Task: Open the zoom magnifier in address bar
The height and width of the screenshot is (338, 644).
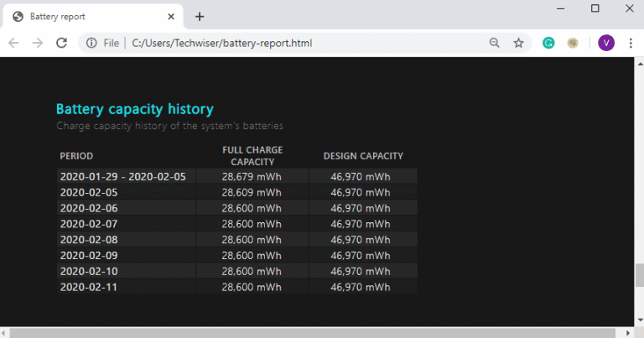Action: tap(495, 43)
